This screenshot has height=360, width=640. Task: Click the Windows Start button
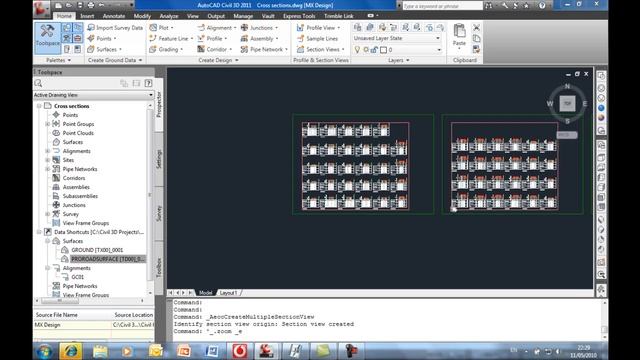[x=44, y=351]
